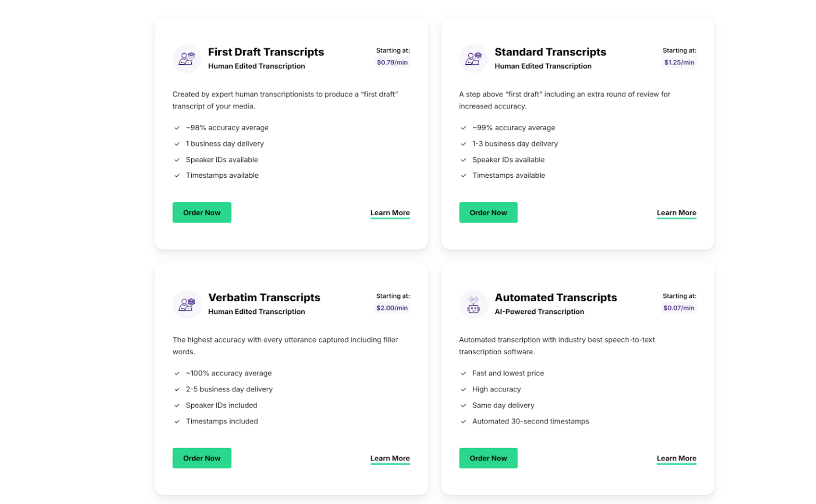Click the Standard Transcripts person icon
This screenshot has width=816, height=504.
click(x=473, y=58)
